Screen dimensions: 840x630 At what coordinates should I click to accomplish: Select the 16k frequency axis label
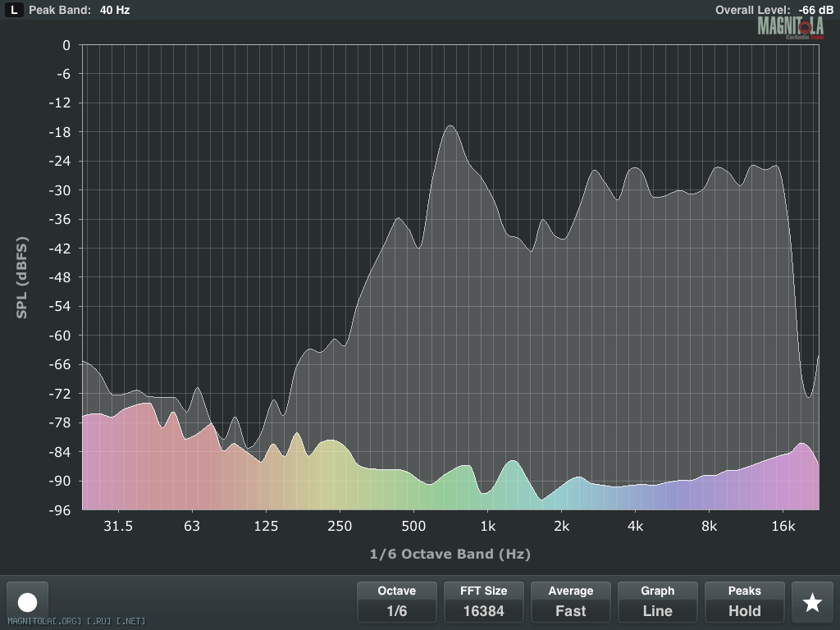pos(783,526)
